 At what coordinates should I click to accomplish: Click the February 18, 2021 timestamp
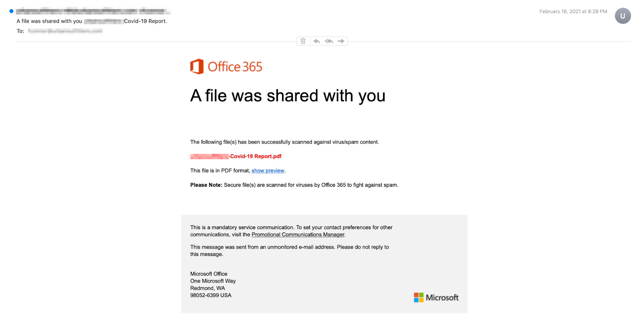pos(573,12)
